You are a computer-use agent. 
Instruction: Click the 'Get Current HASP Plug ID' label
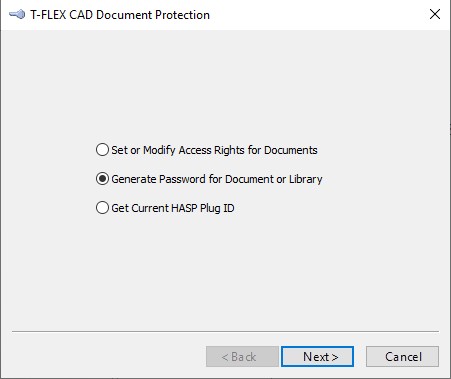point(173,208)
